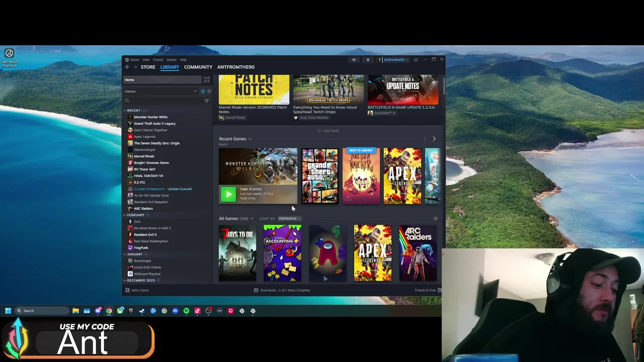Click the search magnifier in library sidebar
This screenshot has width=644, height=362.
pyautogui.click(x=127, y=101)
